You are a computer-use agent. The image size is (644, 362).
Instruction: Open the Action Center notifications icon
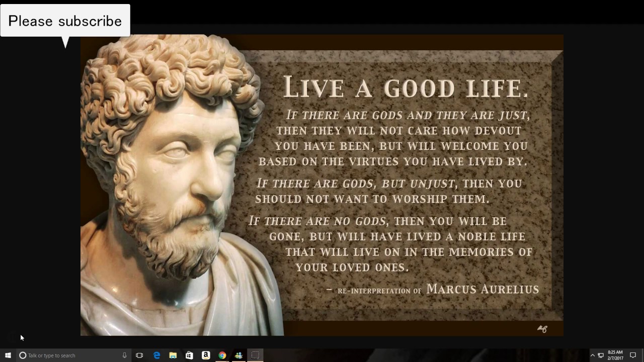(633, 355)
